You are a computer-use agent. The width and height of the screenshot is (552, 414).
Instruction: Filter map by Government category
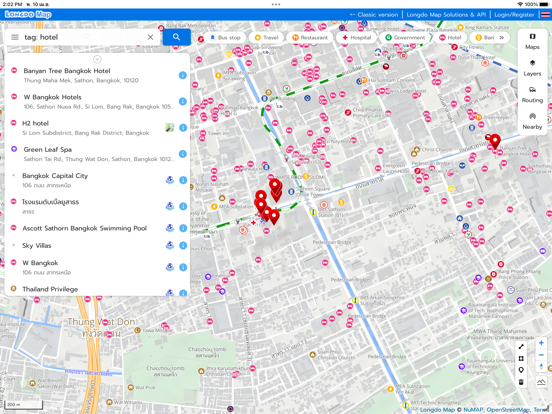405,37
